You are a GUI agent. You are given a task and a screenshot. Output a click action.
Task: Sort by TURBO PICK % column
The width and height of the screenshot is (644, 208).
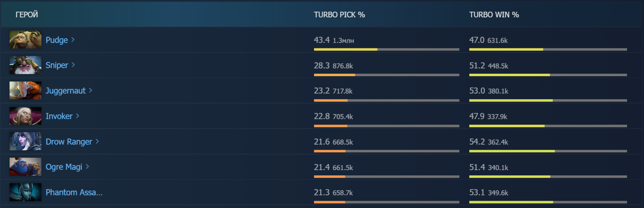(x=339, y=15)
